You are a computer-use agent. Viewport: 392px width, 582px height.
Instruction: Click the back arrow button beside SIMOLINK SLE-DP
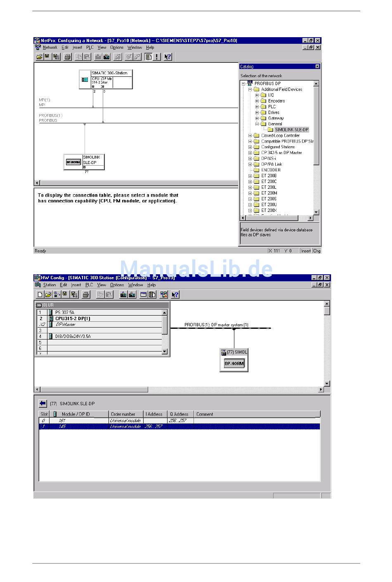coord(43,404)
